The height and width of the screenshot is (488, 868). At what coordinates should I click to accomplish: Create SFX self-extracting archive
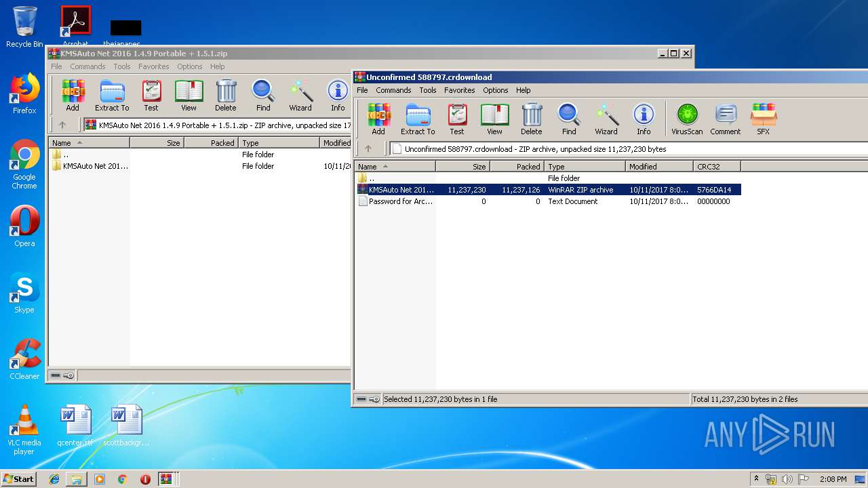click(x=763, y=119)
